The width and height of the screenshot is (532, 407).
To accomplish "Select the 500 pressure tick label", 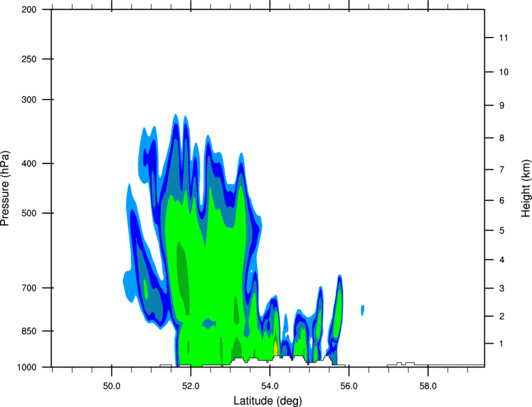I will pos(29,213).
